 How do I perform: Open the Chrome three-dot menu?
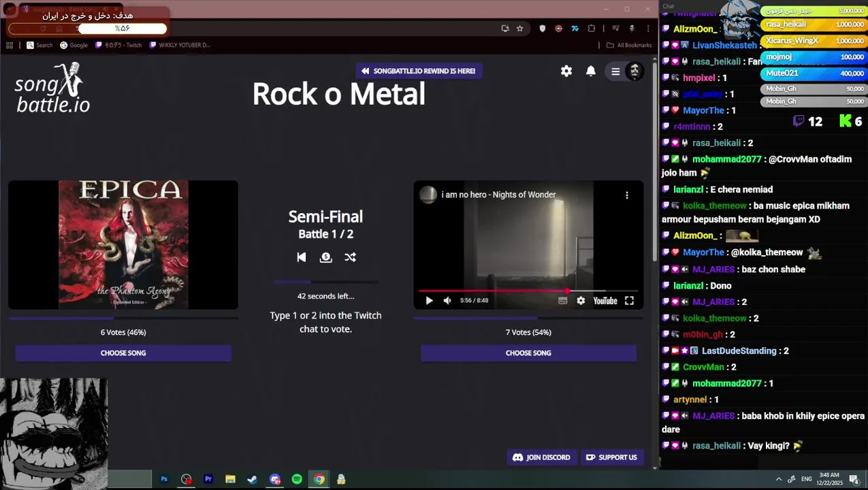648,29
